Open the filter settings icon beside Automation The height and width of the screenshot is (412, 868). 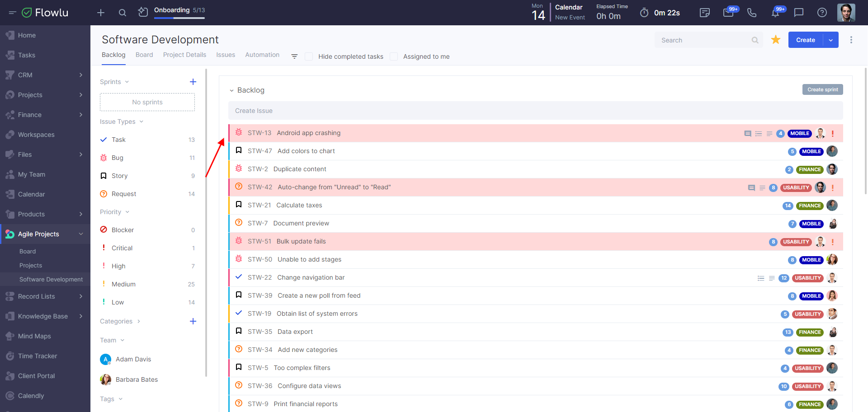point(294,56)
